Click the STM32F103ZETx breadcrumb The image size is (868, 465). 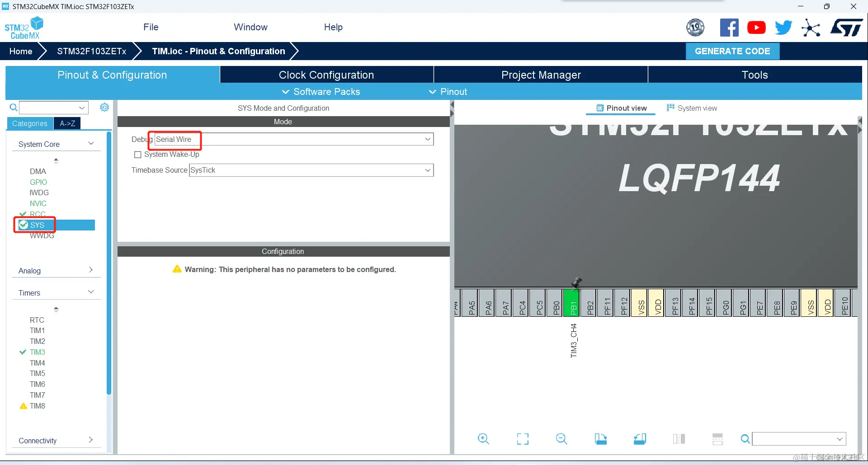point(92,51)
